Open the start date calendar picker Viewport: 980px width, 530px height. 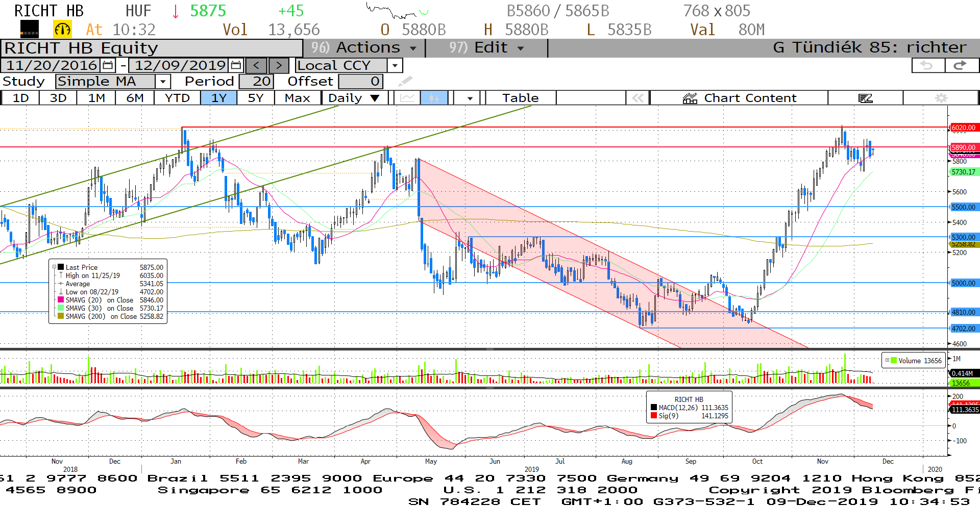108,65
